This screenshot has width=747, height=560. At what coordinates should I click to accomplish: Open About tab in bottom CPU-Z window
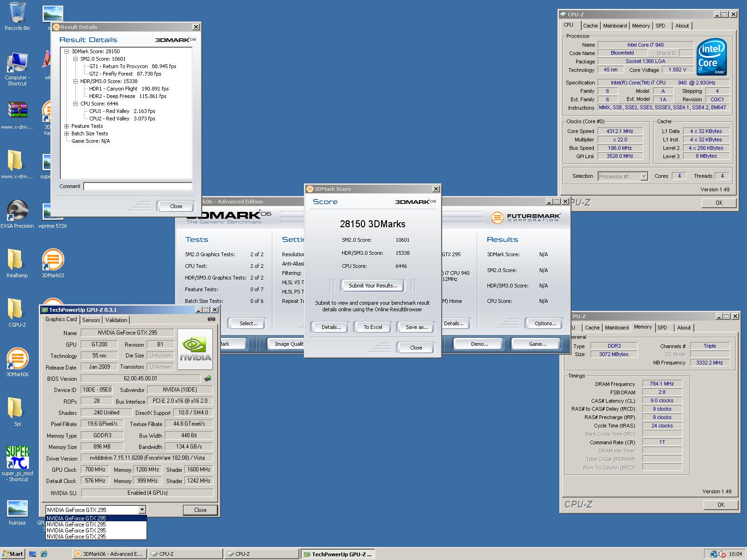click(684, 328)
